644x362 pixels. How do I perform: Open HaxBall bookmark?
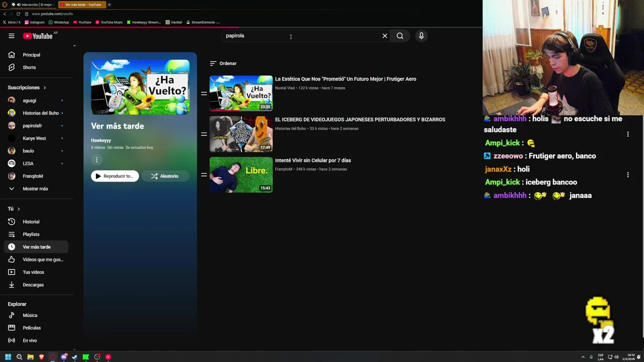[174, 22]
